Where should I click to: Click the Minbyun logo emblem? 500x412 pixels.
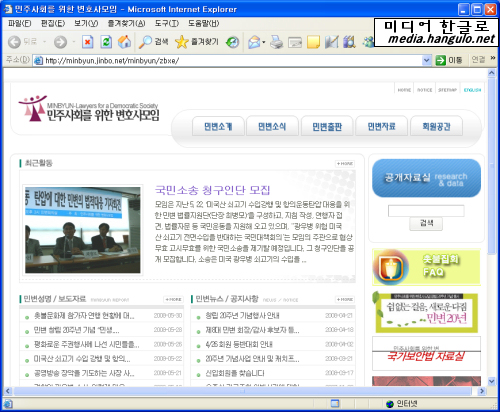pyautogui.click(x=32, y=108)
